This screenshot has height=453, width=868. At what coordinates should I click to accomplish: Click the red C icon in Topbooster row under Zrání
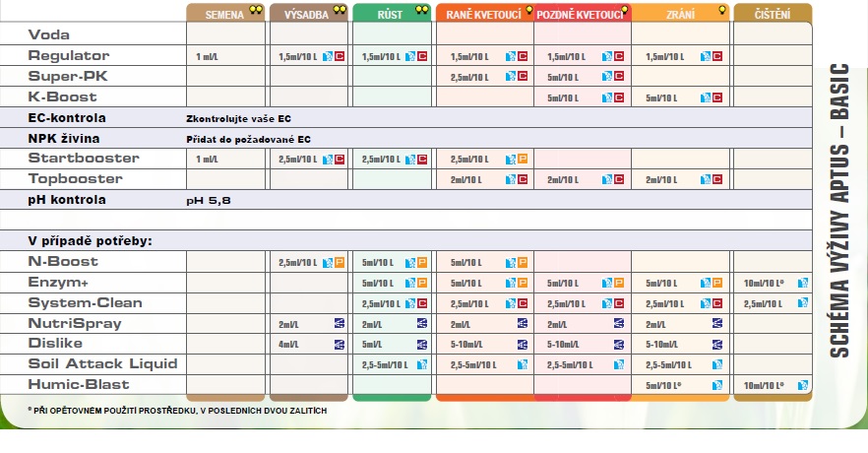pos(717,179)
